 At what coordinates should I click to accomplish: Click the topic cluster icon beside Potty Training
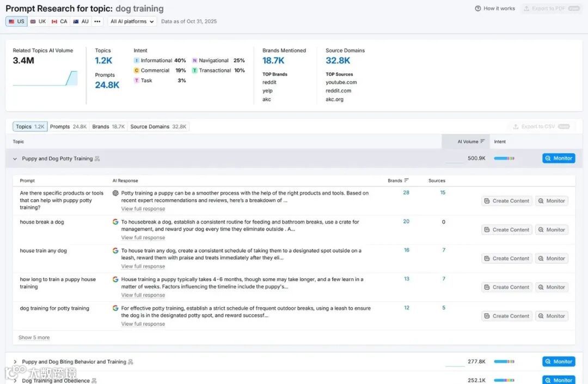(x=97, y=159)
